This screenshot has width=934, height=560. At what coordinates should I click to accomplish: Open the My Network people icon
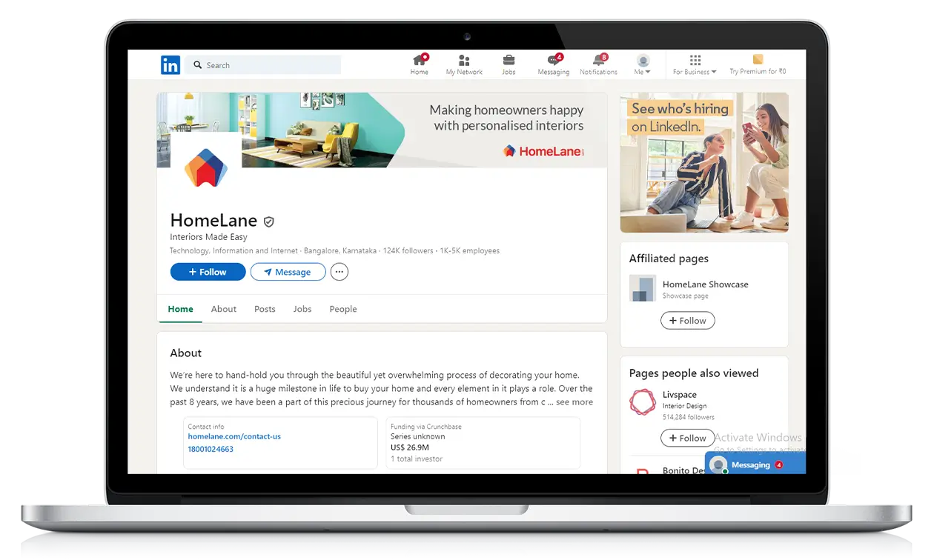coord(464,61)
